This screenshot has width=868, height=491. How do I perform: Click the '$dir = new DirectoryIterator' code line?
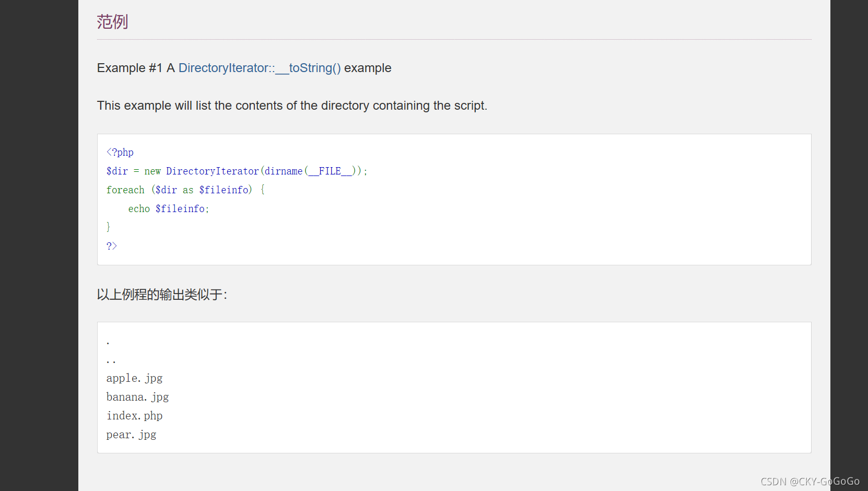[237, 171]
